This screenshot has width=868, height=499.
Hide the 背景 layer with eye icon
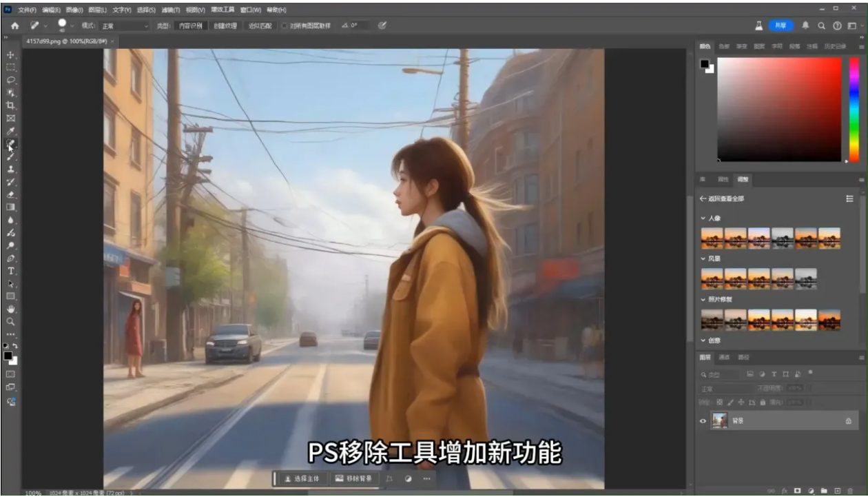pyautogui.click(x=703, y=420)
